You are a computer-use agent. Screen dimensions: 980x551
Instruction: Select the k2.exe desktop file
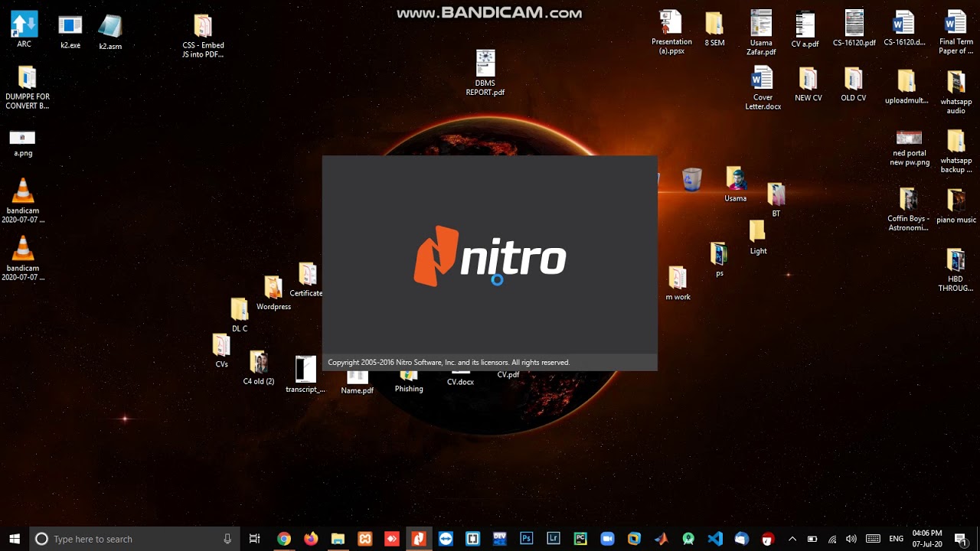click(70, 31)
